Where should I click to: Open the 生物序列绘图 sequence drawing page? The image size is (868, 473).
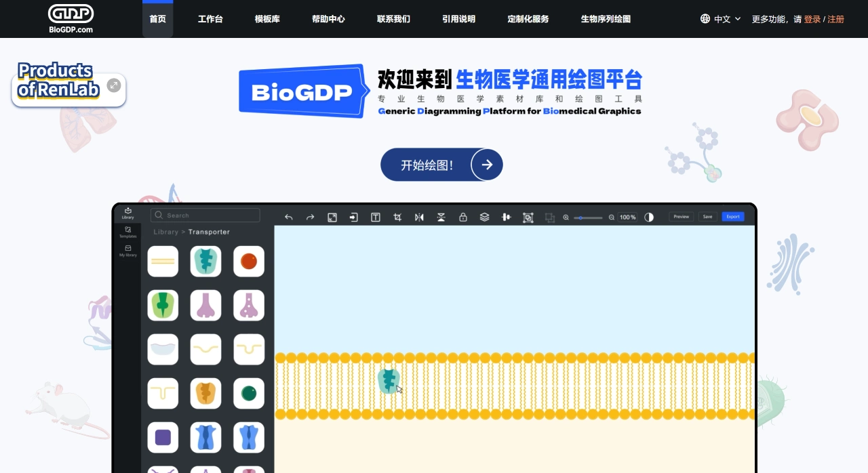tap(606, 19)
